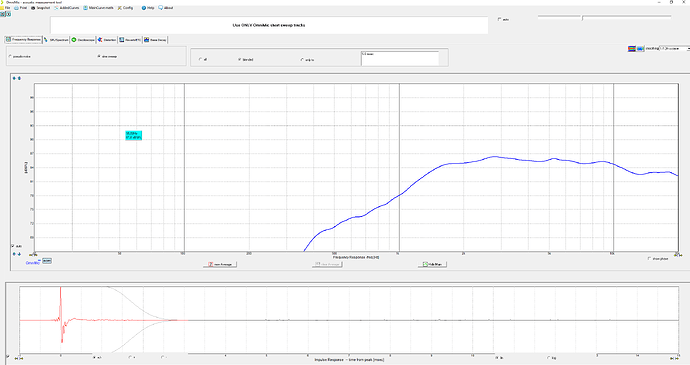Click the second small icon below File menu
This screenshot has height=365, width=690.
[x=8, y=14]
